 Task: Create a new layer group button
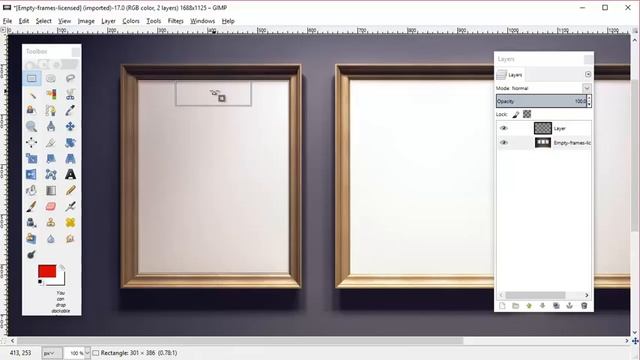click(x=516, y=306)
